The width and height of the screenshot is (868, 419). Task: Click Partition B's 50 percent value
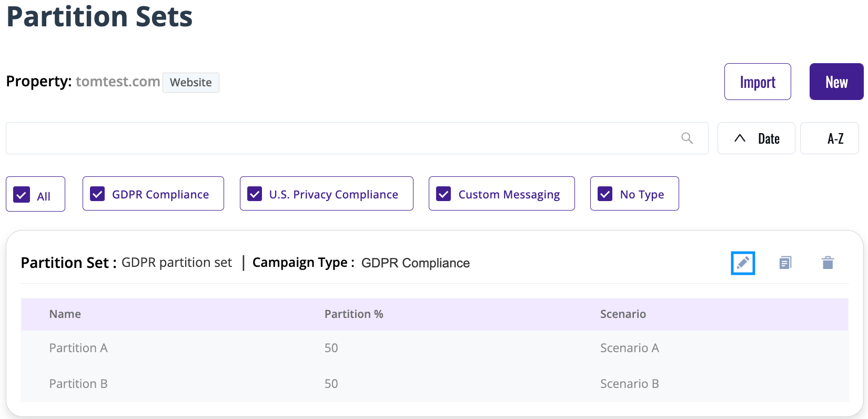[x=331, y=384]
